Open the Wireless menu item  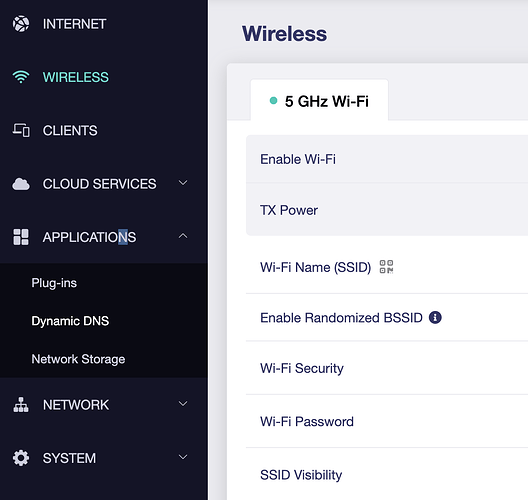(x=76, y=77)
